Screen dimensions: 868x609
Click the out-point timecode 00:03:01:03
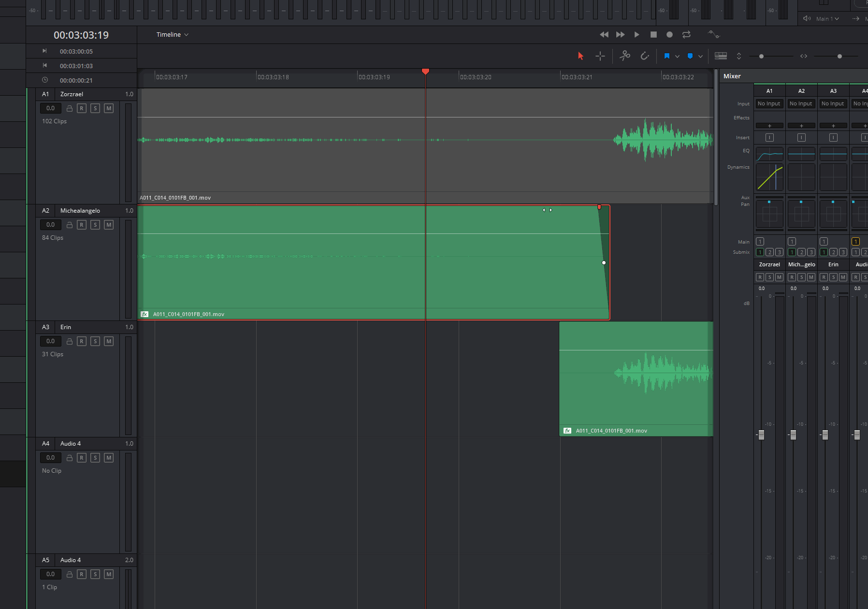76,66
